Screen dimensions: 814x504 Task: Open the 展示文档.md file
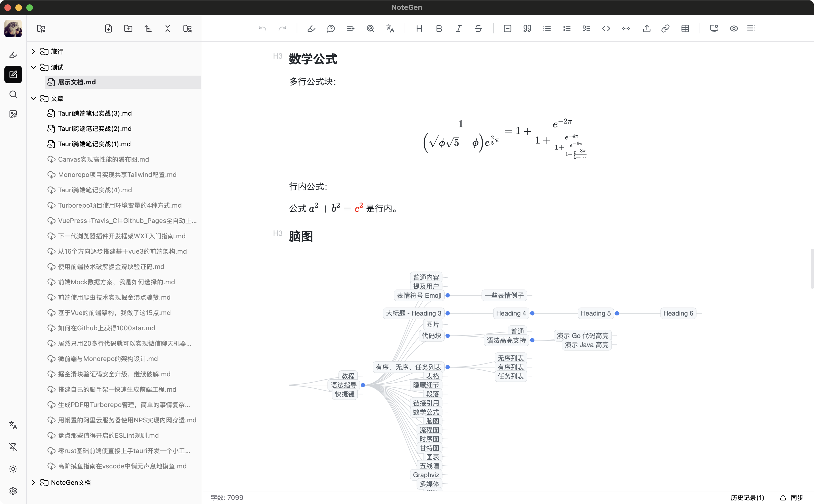point(77,82)
